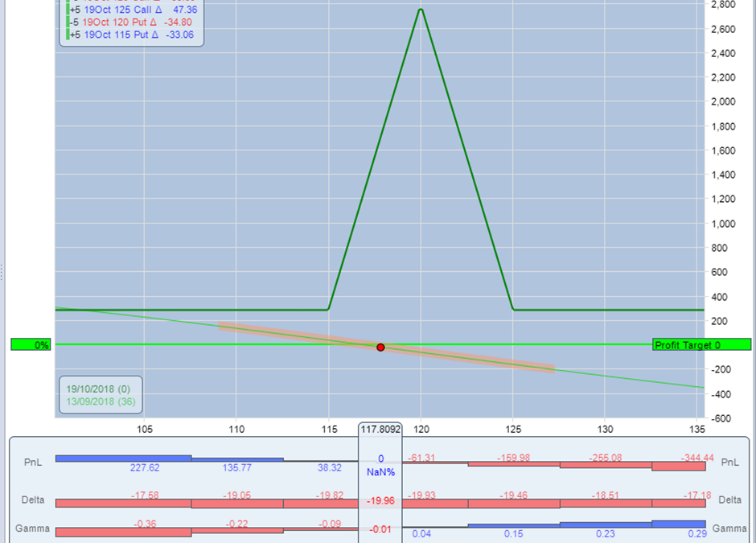Viewport: 756px width, 543px height.
Task: Click the left panel splitter handle
Action: tap(2, 272)
